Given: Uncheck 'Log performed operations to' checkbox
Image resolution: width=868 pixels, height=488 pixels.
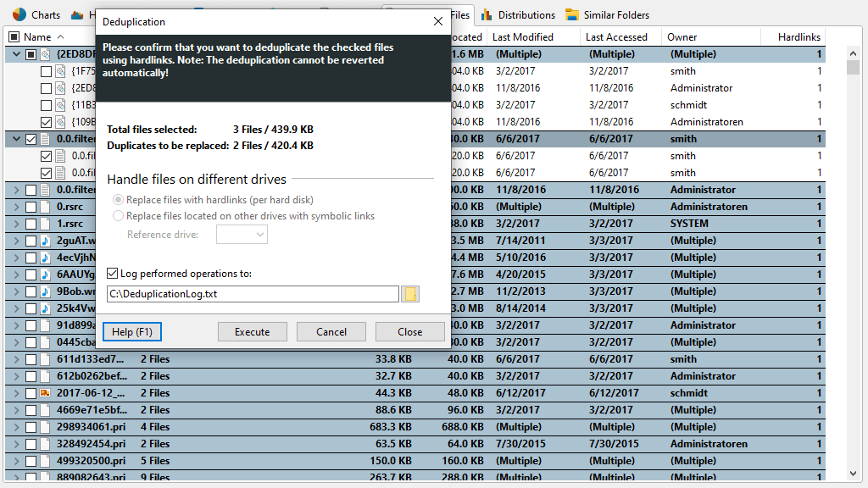Looking at the screenshot, I should (x=113, y=274).
